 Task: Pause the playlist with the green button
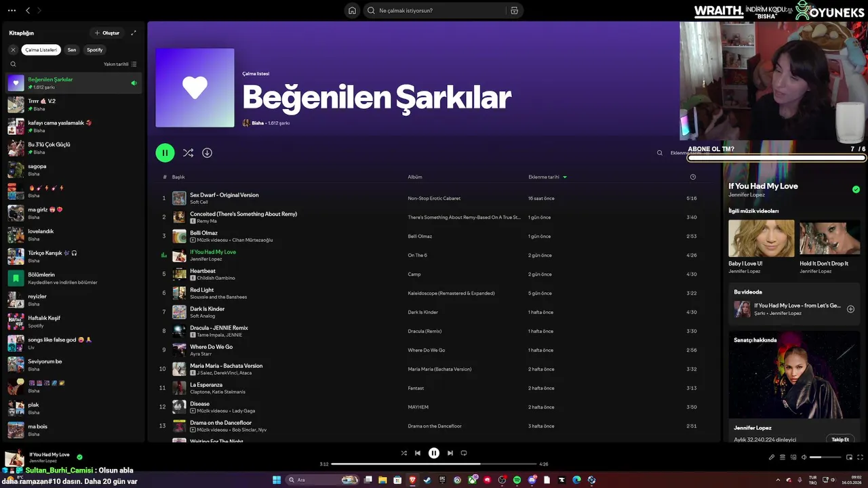(165, 152)
